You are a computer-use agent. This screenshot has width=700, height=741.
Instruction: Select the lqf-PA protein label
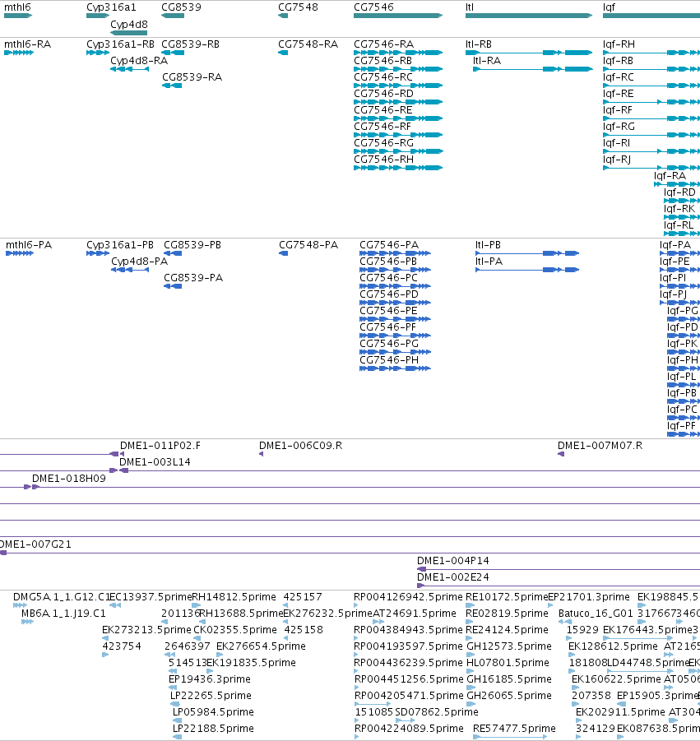tap(675, 245)
